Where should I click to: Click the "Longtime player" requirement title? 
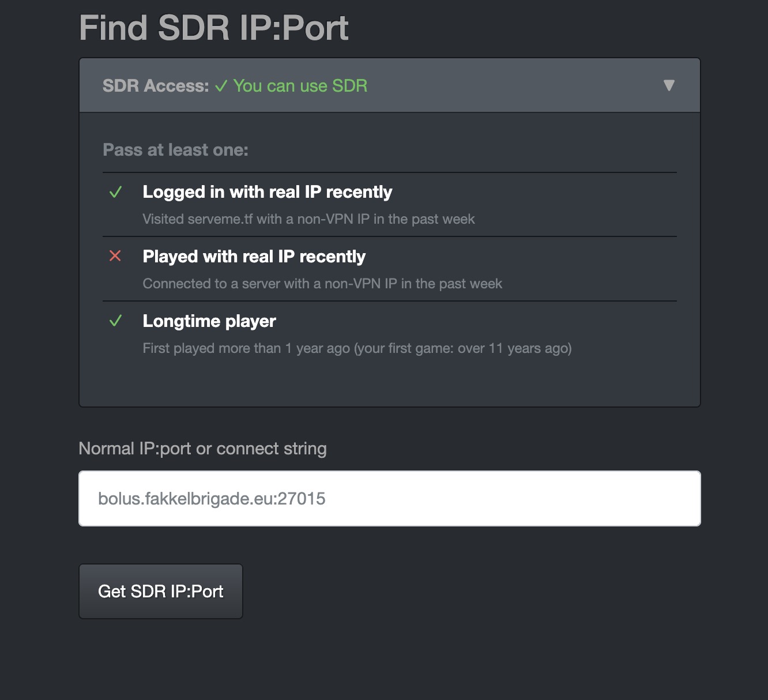pyautogui.click(x=209, y=321)
